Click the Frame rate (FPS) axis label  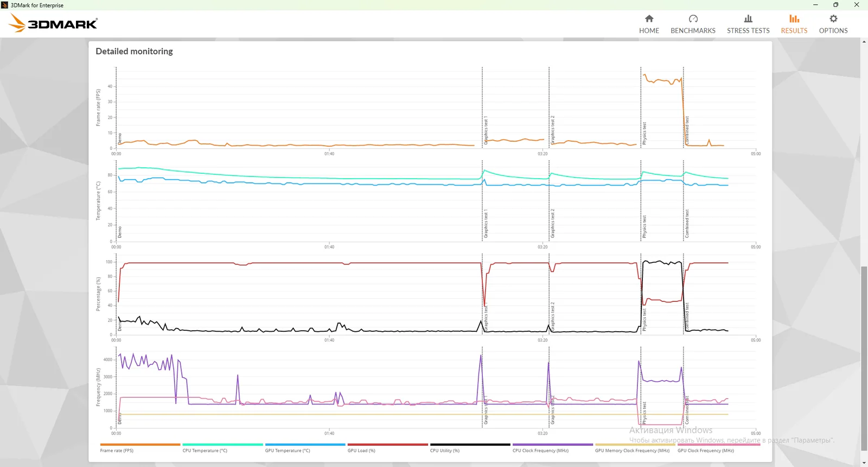[x=98, y=108]
